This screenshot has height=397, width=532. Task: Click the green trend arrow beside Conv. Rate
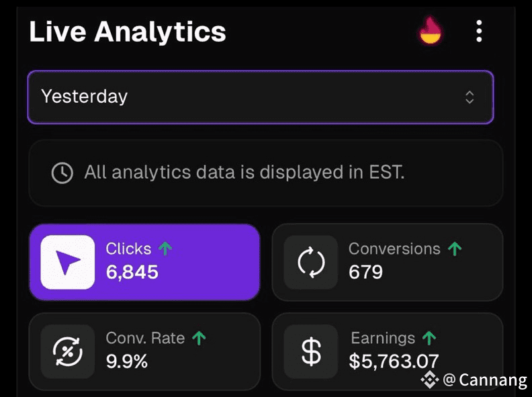coord(199,338)
